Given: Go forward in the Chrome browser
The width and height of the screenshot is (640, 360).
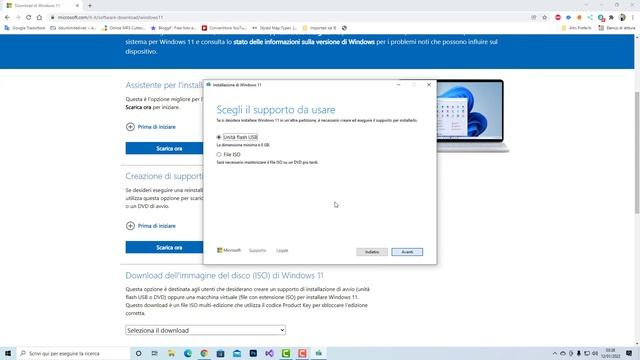Looking at the screenshot, I should tap(18, 18).
